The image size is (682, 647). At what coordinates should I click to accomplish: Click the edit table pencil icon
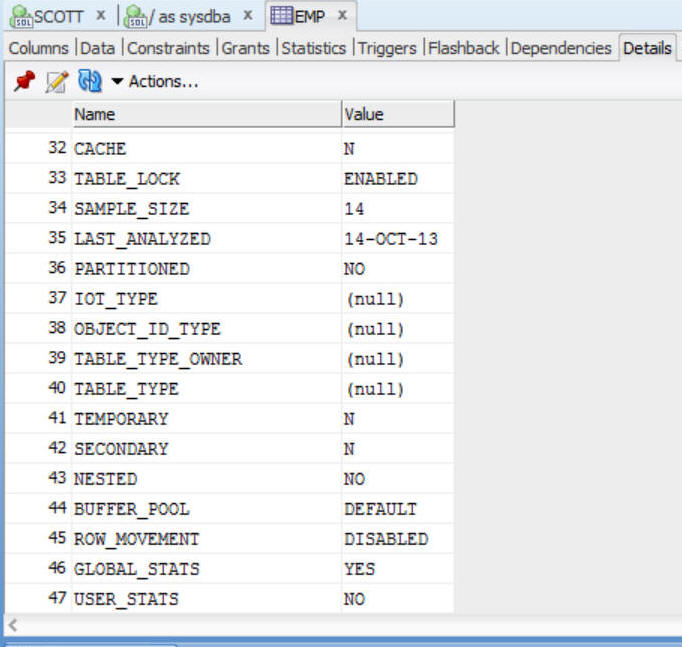tap(56, 82)
